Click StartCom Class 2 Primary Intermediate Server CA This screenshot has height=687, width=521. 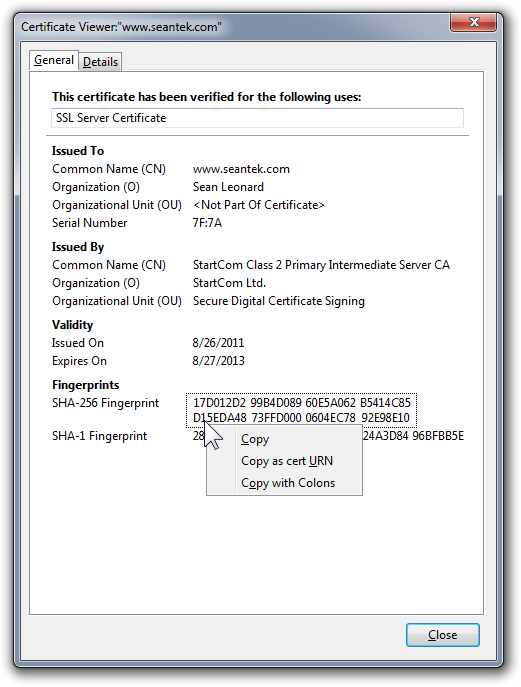(x=321, y=265)
